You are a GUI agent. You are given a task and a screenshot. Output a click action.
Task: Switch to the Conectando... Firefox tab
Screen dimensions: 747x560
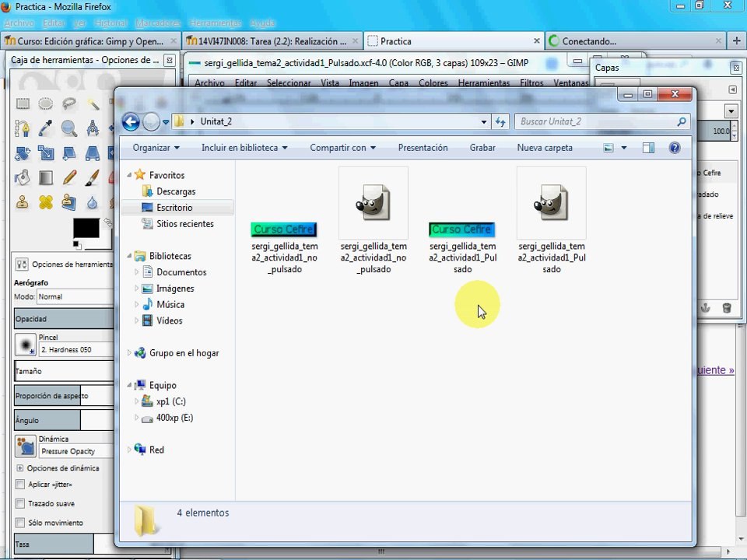[x=635, y=41]
